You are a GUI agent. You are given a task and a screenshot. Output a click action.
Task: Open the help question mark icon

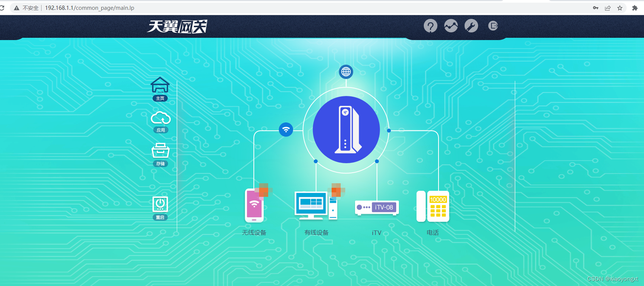[430, 26]
